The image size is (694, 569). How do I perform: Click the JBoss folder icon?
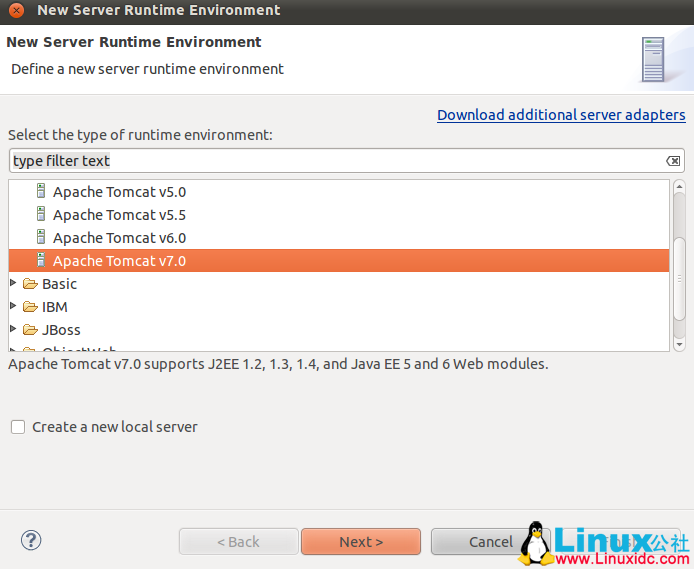click(30, 330)
